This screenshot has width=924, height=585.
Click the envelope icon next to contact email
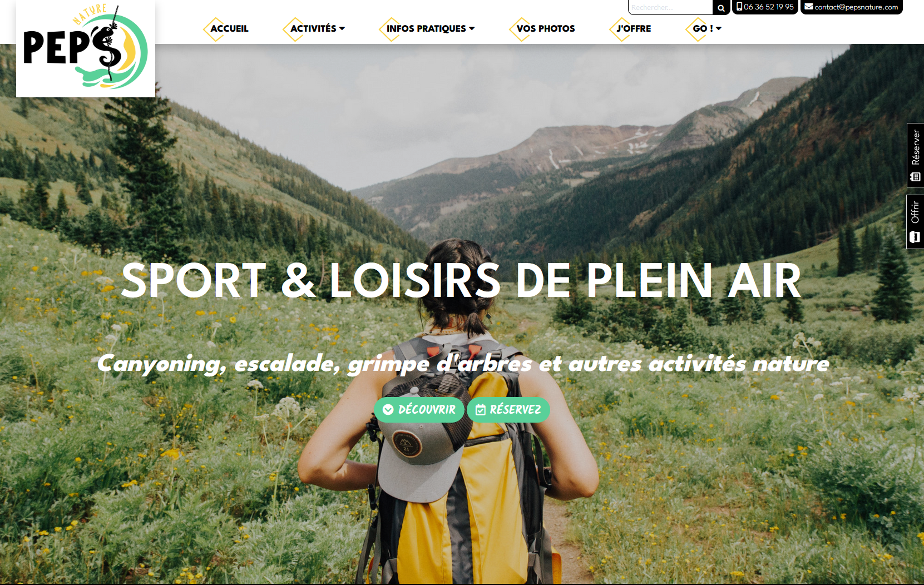[x=809, y=7]
